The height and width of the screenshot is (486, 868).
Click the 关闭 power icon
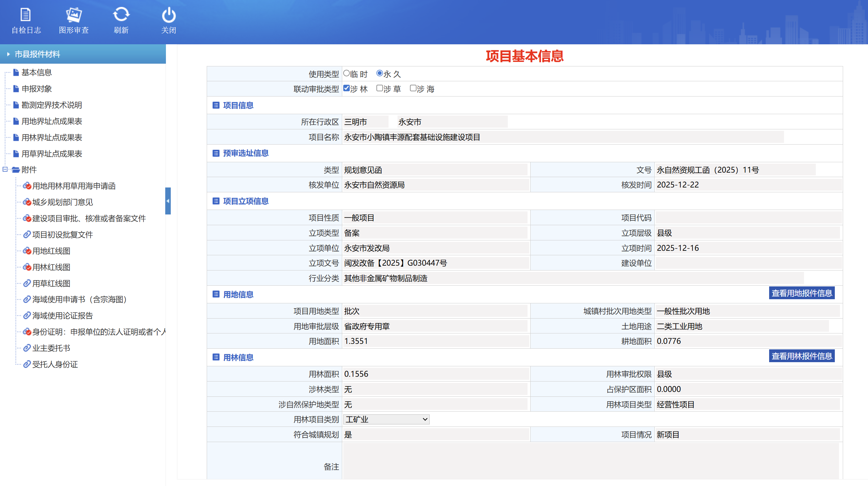pyautogui.click(x=169, y=15)
